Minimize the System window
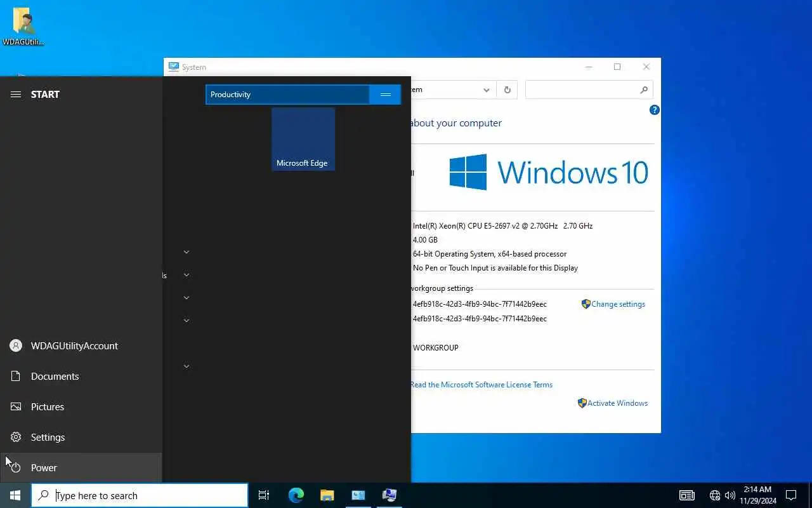This screenshot has height=508, width=812. 589,67
